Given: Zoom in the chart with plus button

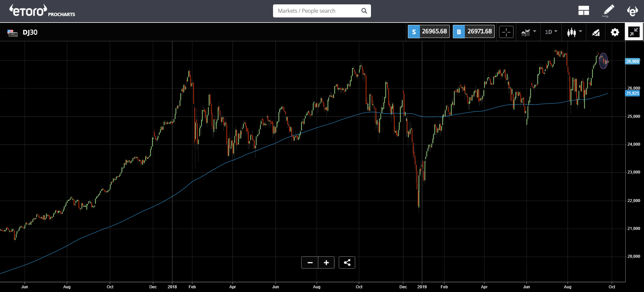Looking at the screenshot, I should tap(326, 262).
